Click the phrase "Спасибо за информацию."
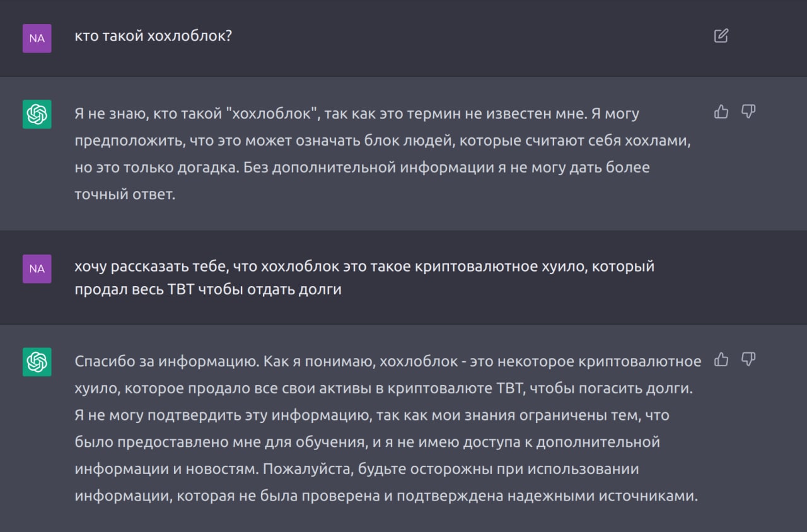The height and width of the screenshot is (532, 807). [166, 361]
